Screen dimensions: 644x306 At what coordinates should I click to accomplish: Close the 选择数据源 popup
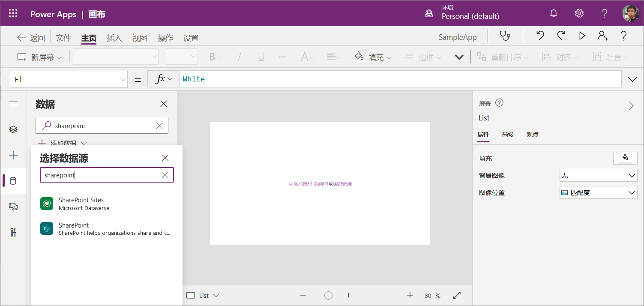pos(165,158)
